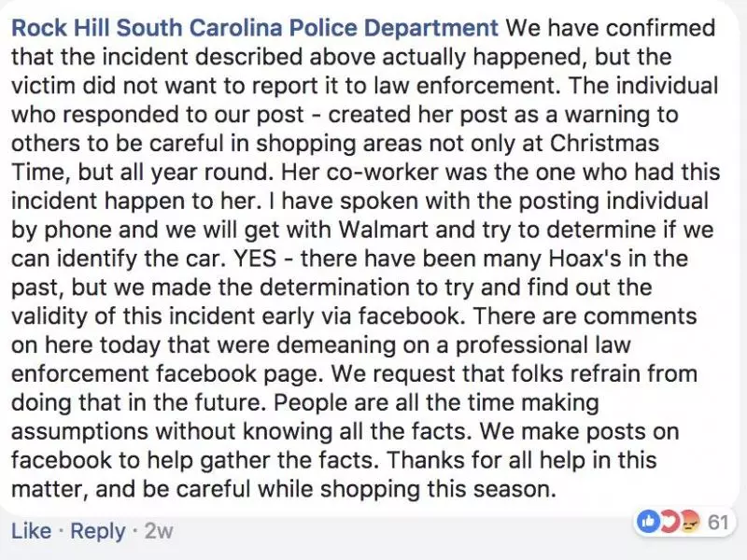747x560 pixels.
Task: Open the reactions list showing 61
Action: (718, 523)
